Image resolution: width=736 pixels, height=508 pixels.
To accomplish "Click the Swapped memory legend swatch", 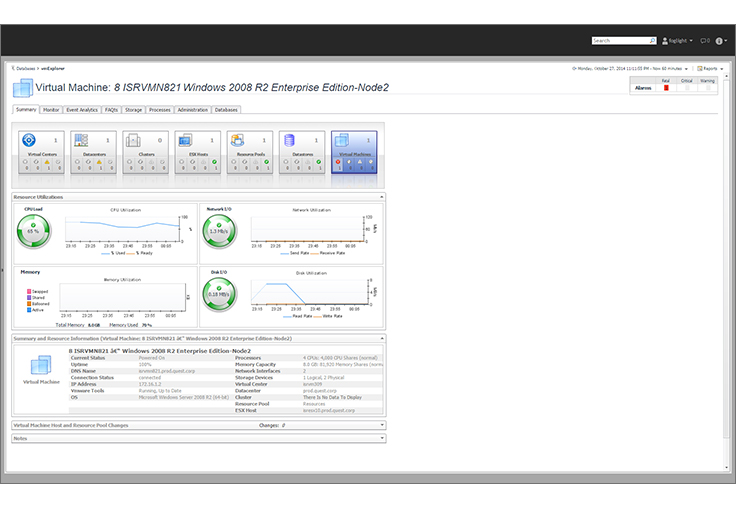I will (x=29, y=292).
